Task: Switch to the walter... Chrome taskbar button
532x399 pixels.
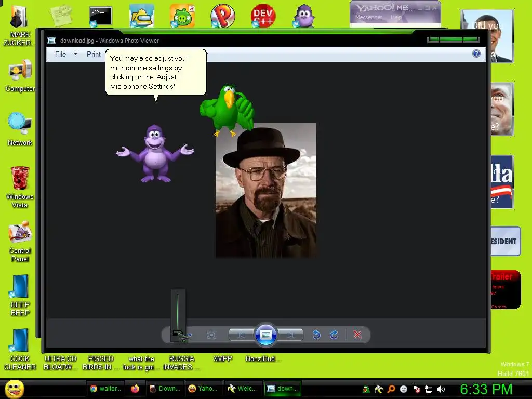Action: coord(105,389)
